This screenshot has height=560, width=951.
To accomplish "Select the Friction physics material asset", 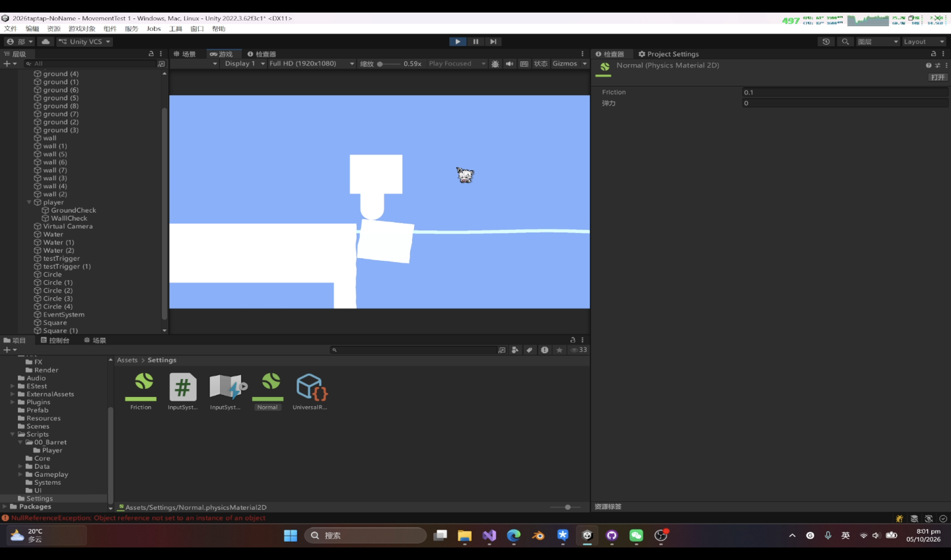I will [x=141, y=392].
